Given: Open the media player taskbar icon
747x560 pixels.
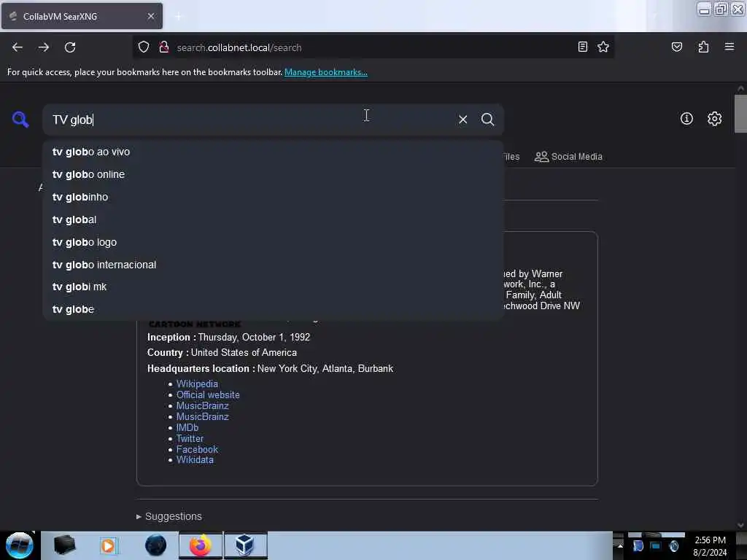Looking at the screenshot, I should (108, 545).
